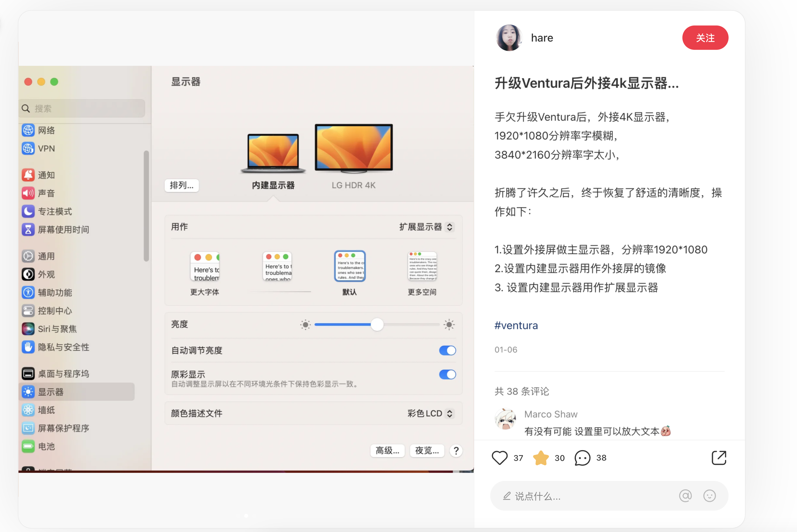Screen dimensions: 797x532
Task: Click the heart like icon
Action: pos(499,458)
